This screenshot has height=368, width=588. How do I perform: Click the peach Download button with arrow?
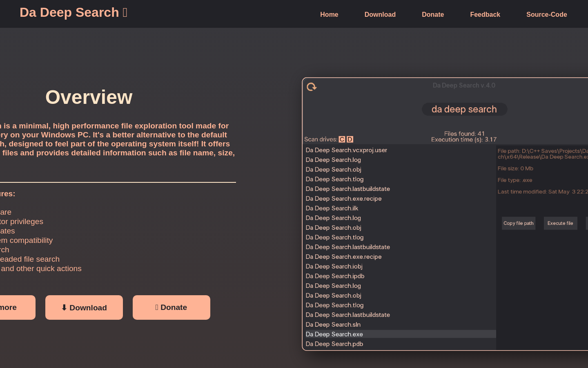click(x=84, y=307)
